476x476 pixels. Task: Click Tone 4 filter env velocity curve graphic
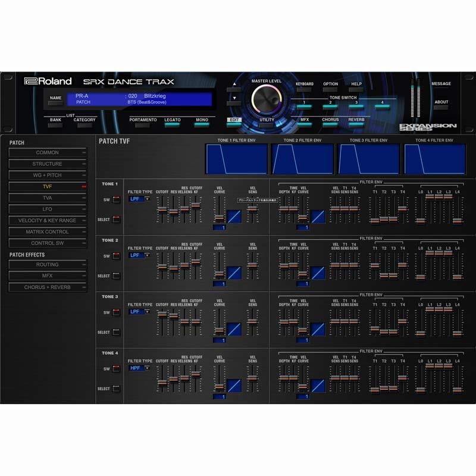[318, 386]
